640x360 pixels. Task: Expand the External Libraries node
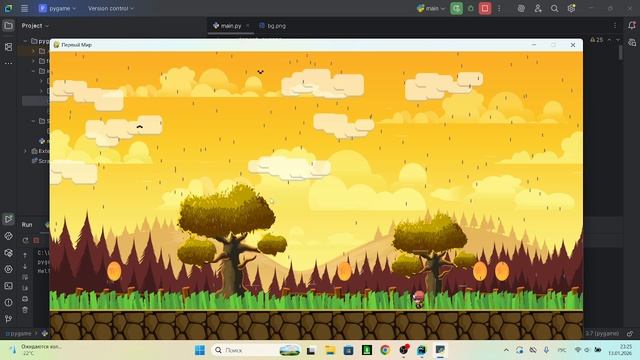[x=26, y=151]
